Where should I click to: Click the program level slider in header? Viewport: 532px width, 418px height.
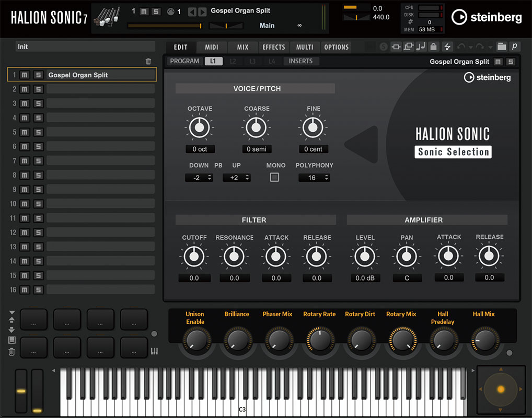[x=165, y=26]
